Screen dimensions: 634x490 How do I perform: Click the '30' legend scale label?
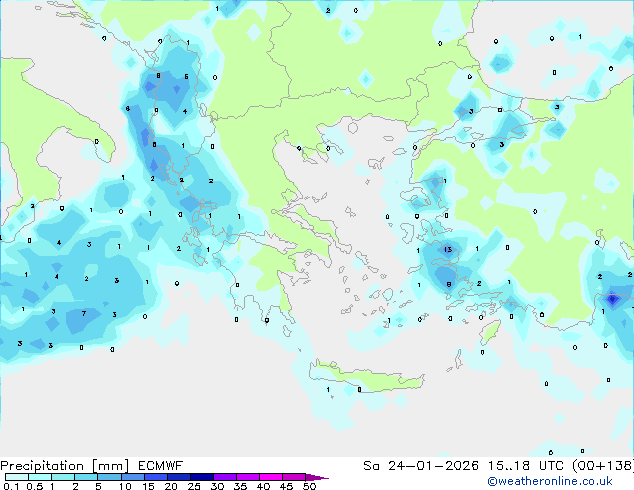point(217,486)
